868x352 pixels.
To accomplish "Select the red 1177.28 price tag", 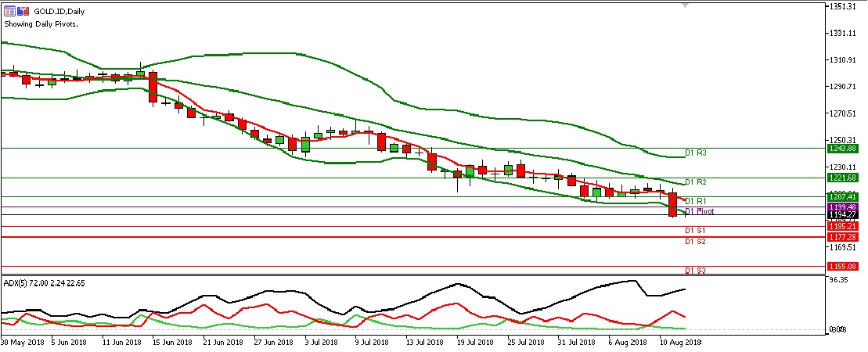I will click(844, 236).
